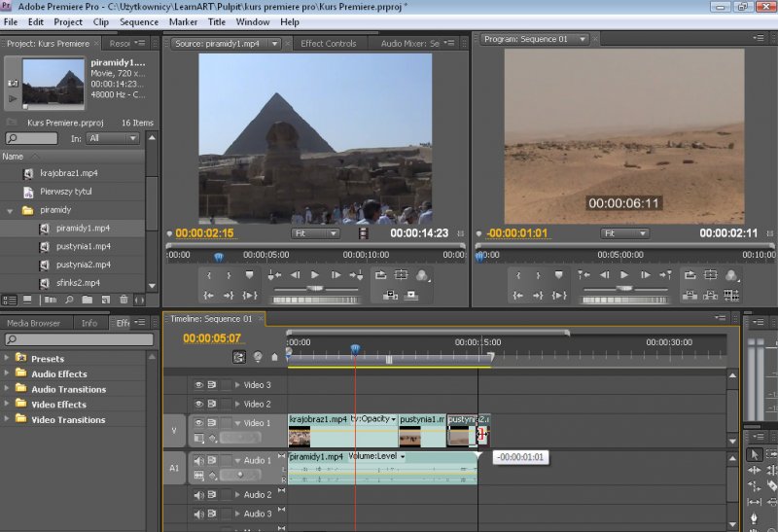This screenshot has height=532, width=778.
Task: Open the Media Browser tab
Action: [x=33, y=323]
